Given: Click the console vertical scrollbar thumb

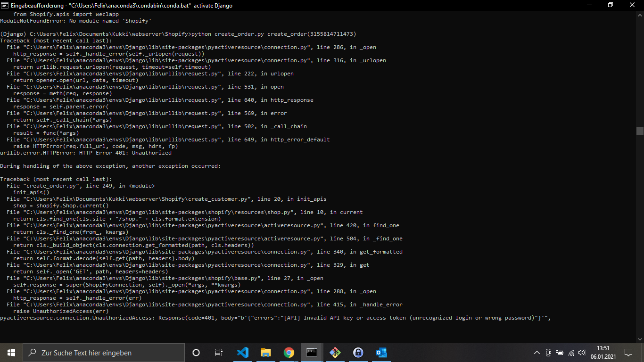Looking at the screenshot, I should tap(640, 131).
